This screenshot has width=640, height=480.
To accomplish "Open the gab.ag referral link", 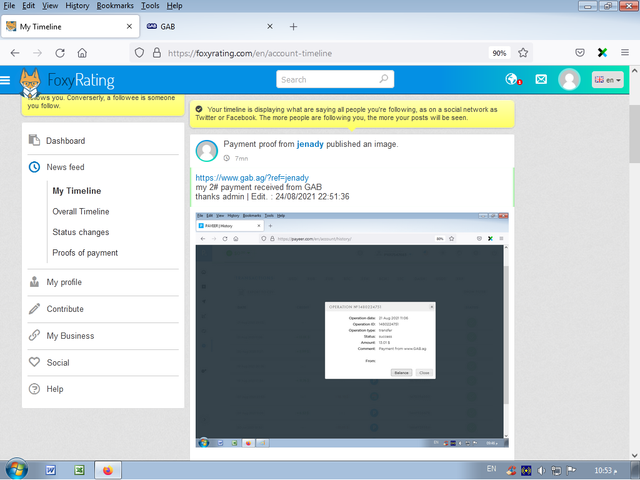I will [x=252, y=178].
